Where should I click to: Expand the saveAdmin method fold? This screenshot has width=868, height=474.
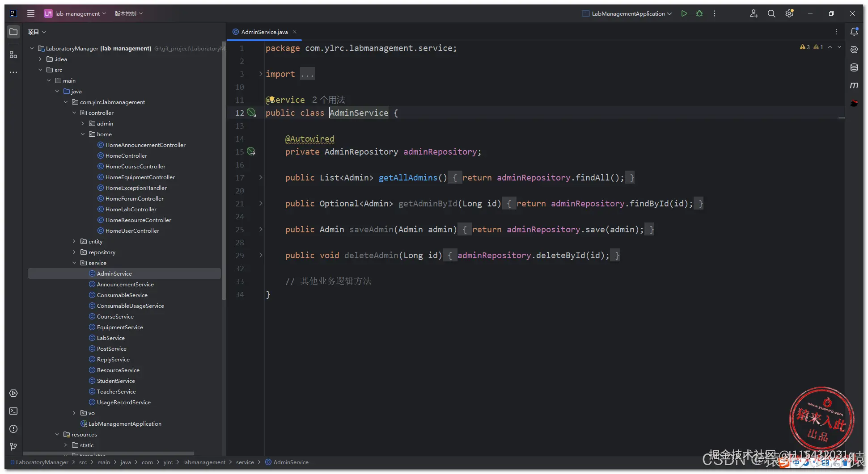(261, 229)
